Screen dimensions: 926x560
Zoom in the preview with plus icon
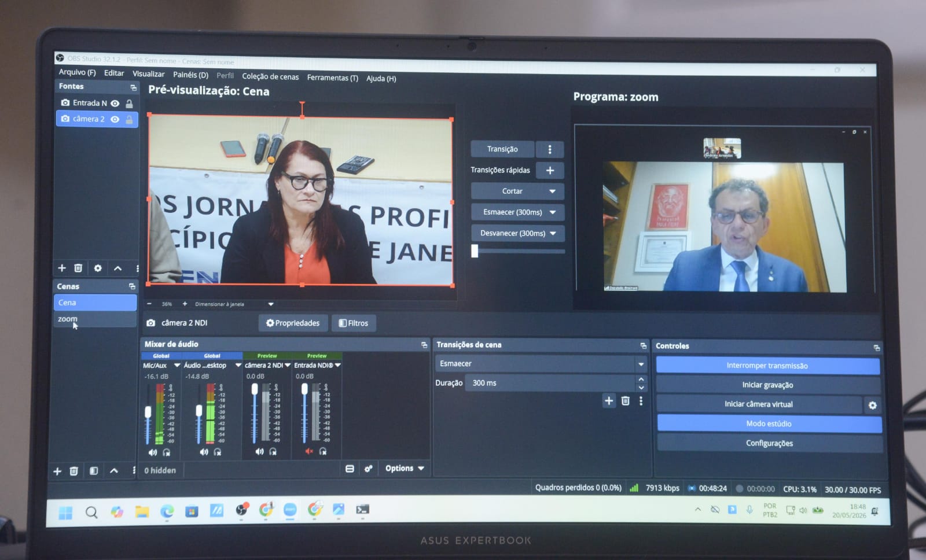click(x=185, y=304)
